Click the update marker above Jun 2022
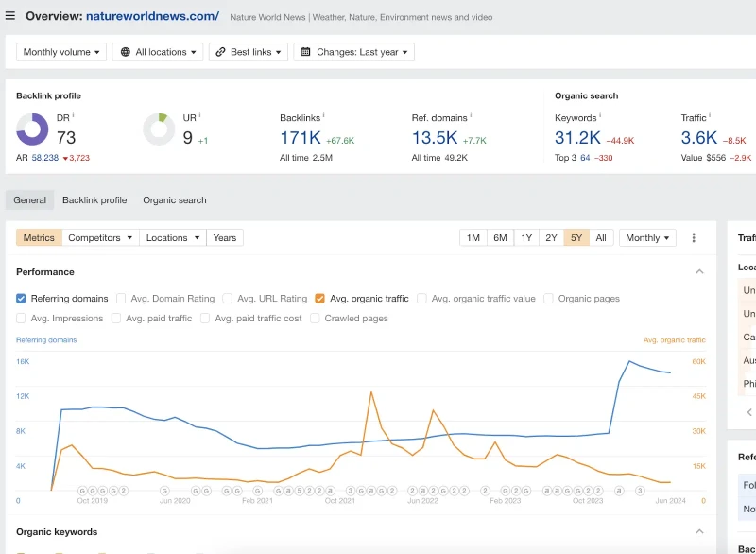This screenshot has height=554, width=756. click(422, 491)
